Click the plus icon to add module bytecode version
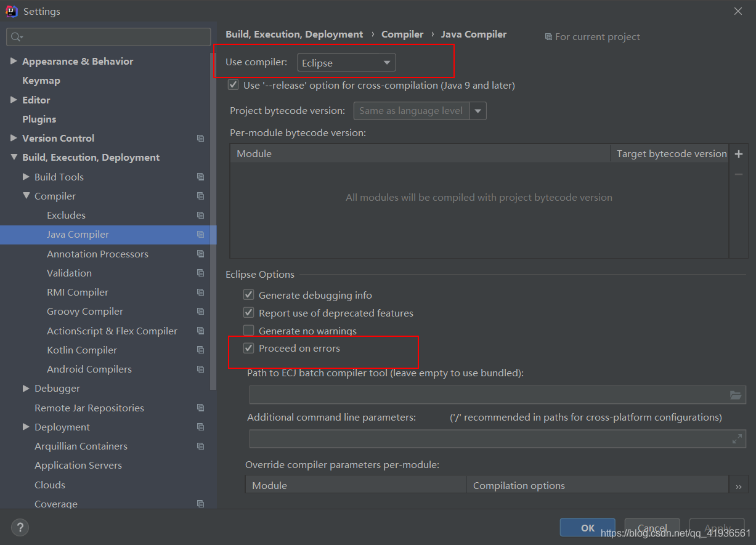756x545 pixels. [x=739, y=154]
